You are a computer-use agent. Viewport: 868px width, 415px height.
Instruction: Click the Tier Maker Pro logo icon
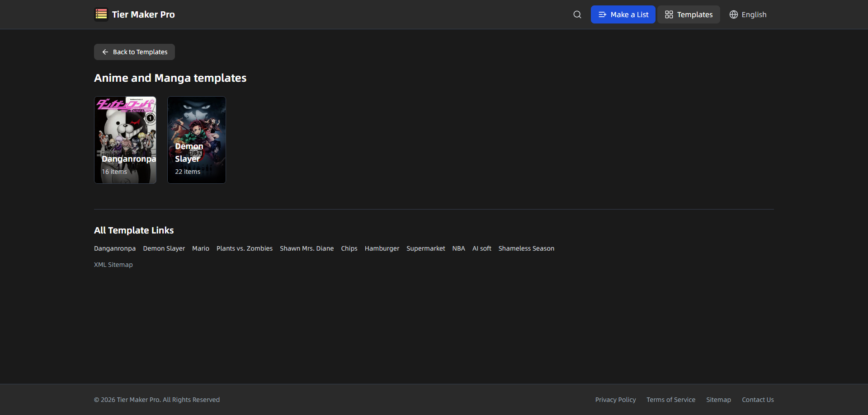point(101,14)
